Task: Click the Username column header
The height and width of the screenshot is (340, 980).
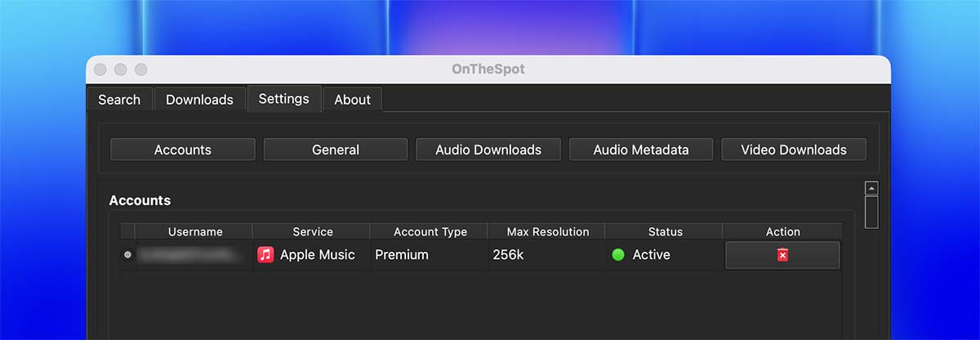Action: tap(195, 231)
